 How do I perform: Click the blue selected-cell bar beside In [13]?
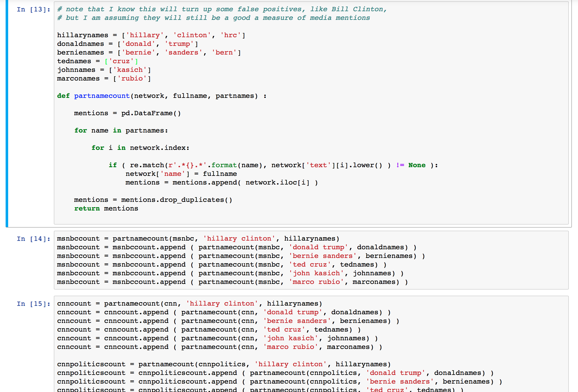tap(7, 114)
